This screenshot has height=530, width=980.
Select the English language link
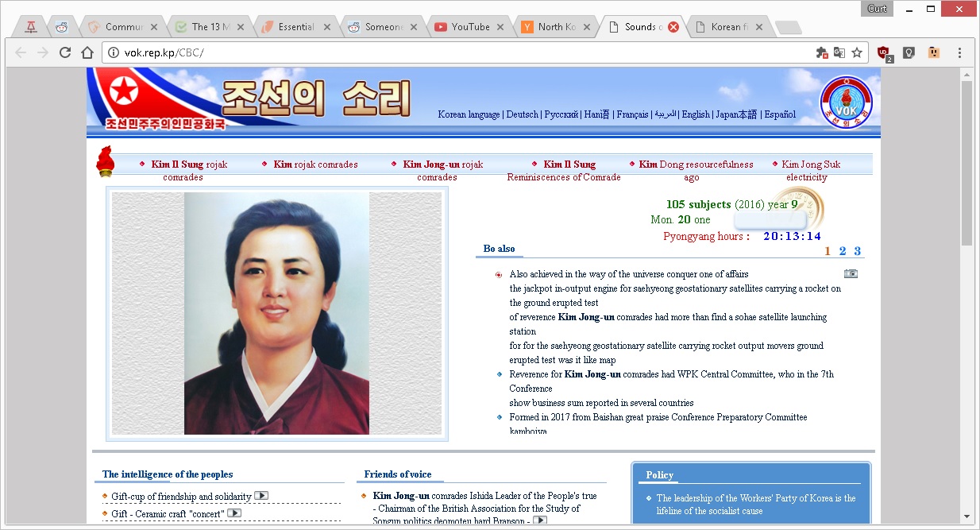(696, 114)
